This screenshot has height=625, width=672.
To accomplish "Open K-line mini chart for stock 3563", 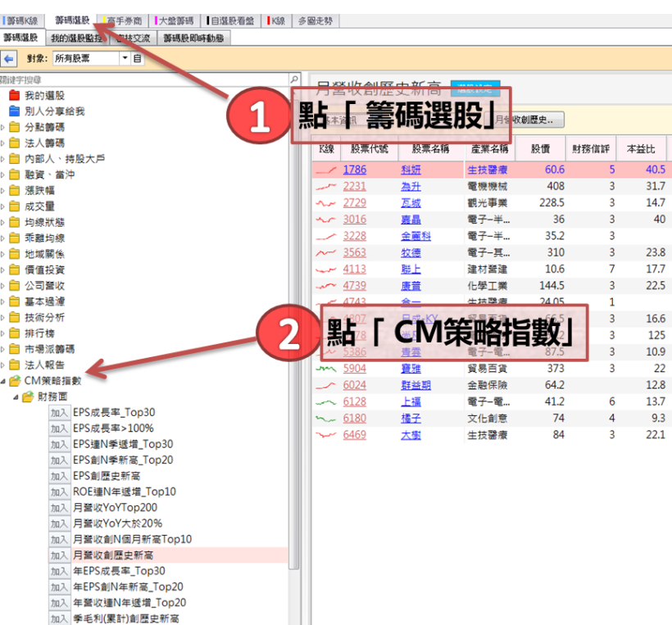I will (x=325, y=253).
